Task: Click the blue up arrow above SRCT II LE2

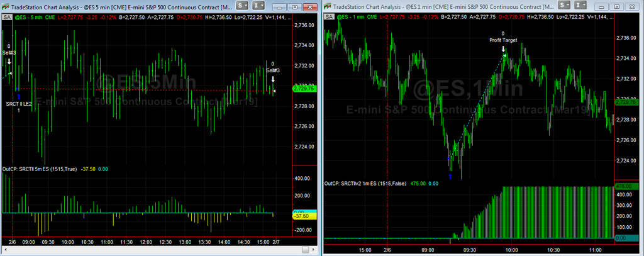Action: (x=18, y=97)
